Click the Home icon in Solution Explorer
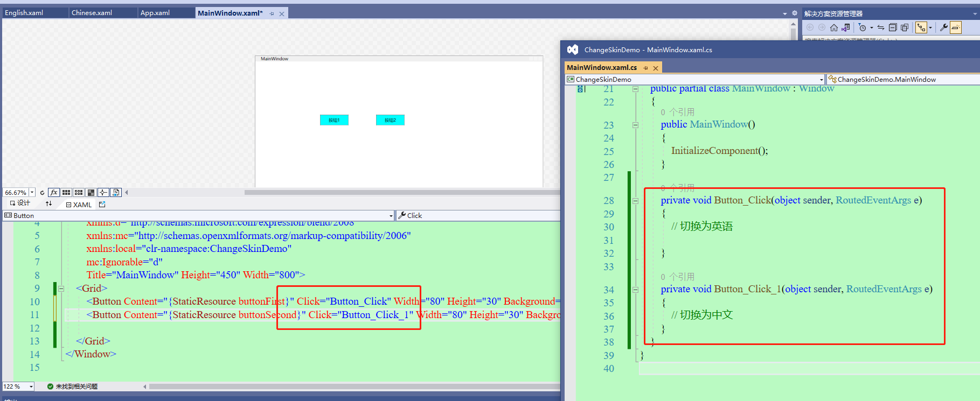Image resolution: width=980 pixels, height=401 pixels. coord(834,27)
